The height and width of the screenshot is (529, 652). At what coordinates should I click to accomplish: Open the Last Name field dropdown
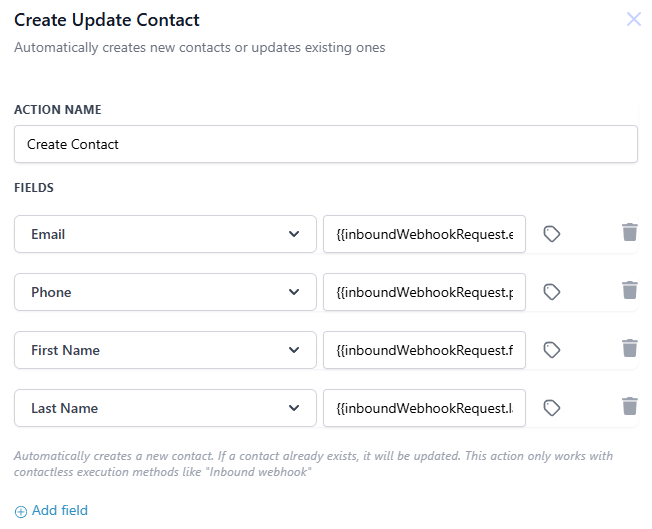click(x=165, y=408)
